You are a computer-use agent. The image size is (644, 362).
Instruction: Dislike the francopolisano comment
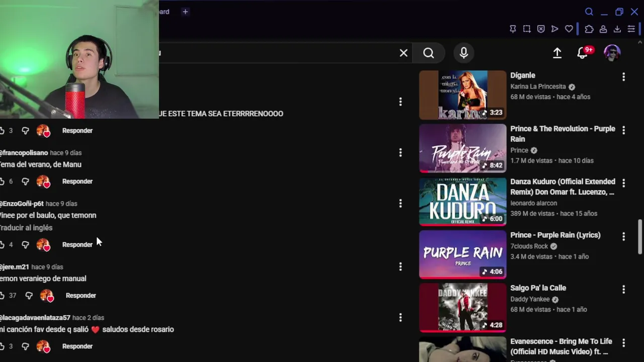coord(25,182)
